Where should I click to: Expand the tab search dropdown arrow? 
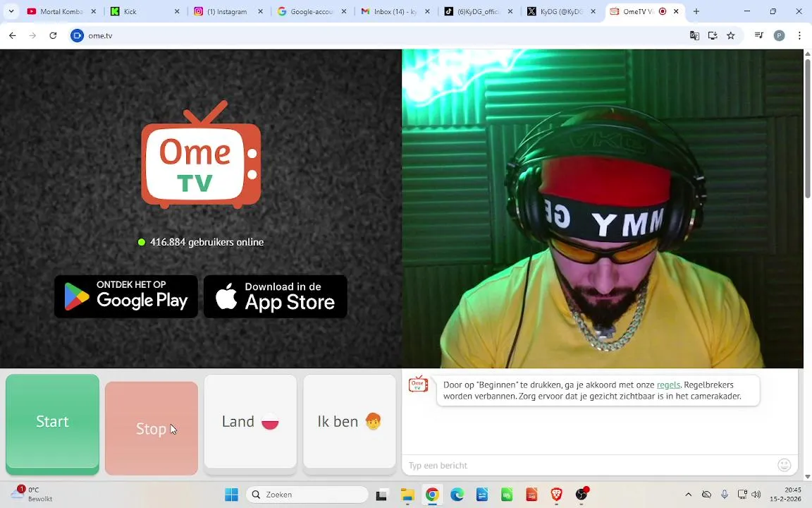click(x=11, y=11)
